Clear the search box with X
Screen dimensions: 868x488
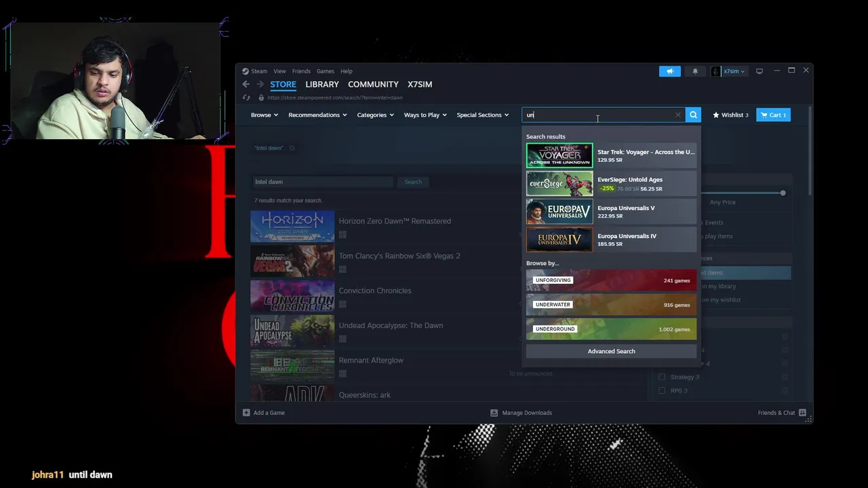677,115
